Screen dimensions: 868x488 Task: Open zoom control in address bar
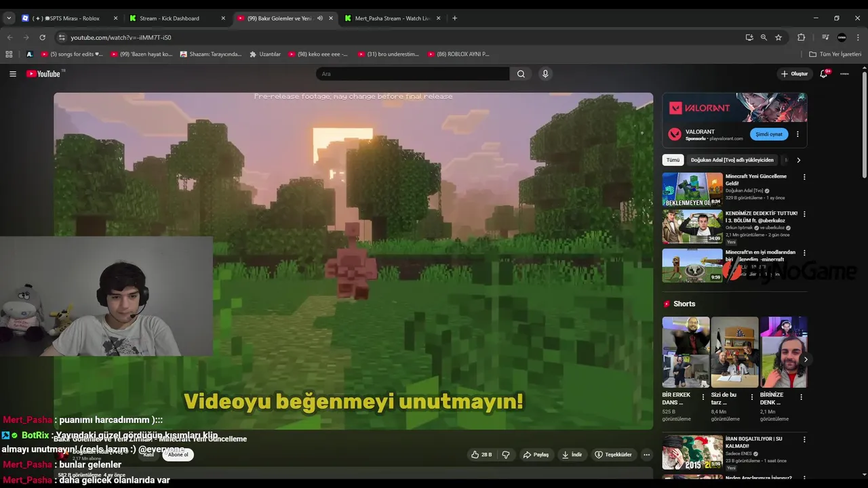pyautogui.click(x=764, y=37)
